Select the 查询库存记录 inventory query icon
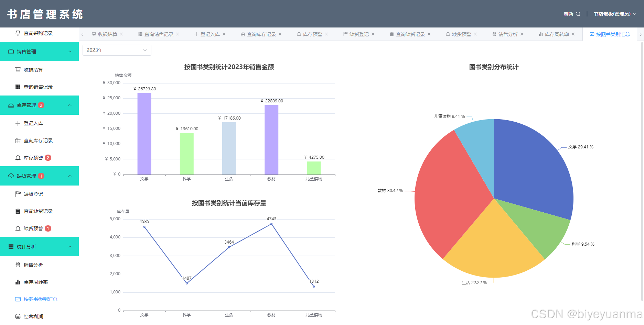Image resolution: width=644 pixels, height=325 pixels. click(x=18, y=140)
